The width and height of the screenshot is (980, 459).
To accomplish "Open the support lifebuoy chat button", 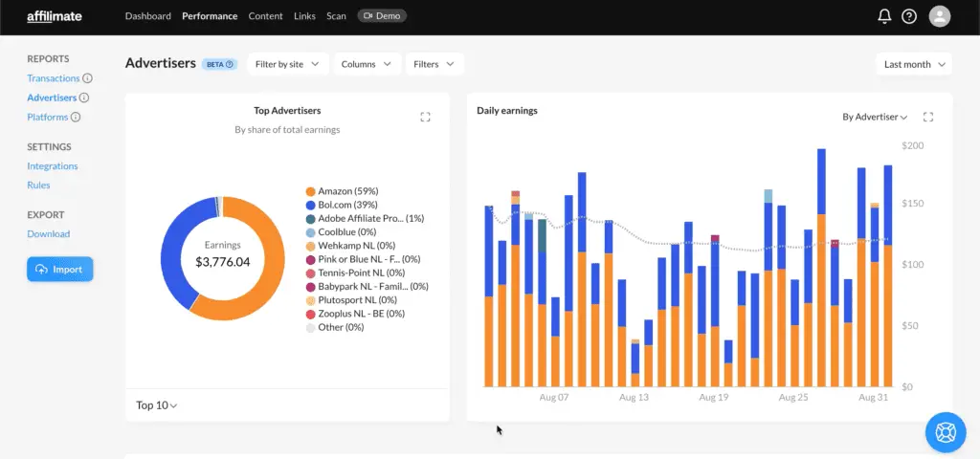I will (946, 432).
